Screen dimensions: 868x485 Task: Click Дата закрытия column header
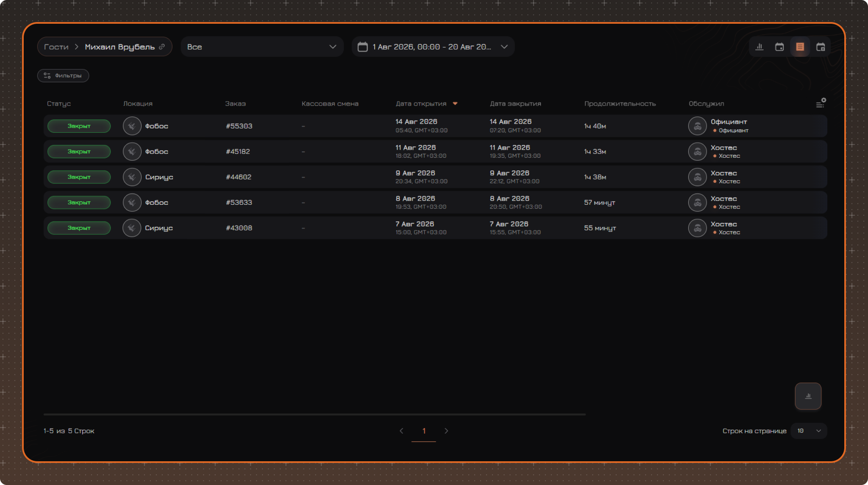click(515, 103)
